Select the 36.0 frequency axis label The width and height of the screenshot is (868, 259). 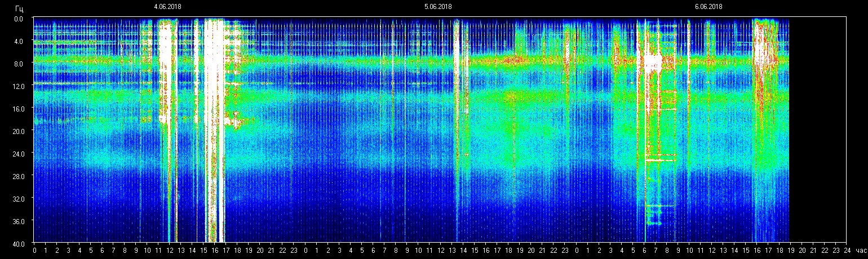coord(17,221)
